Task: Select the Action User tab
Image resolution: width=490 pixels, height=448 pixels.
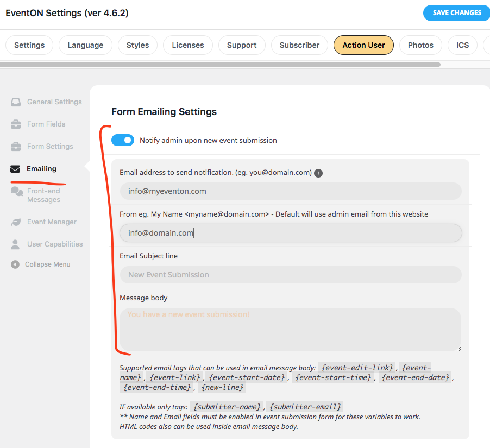Action: point(363,45)
